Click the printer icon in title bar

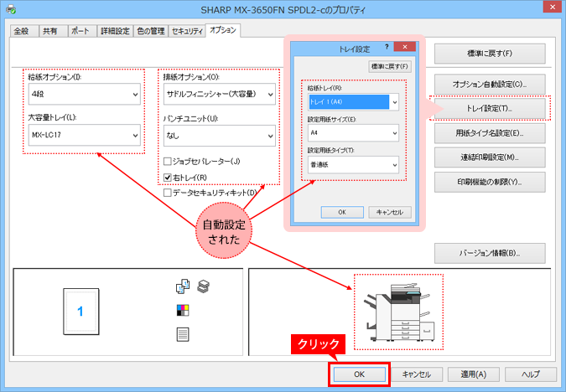pyautogui.click(x=11, y=9)
